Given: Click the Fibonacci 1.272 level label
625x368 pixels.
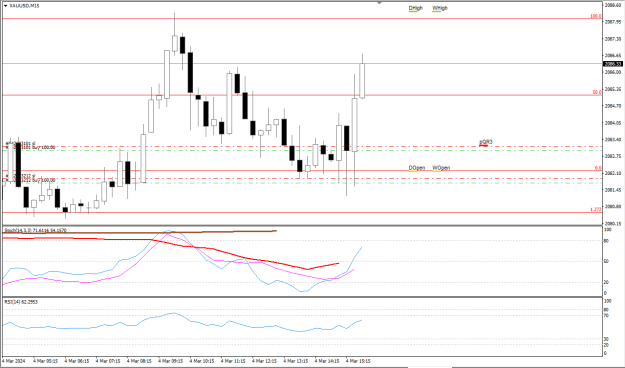Looking at the screenshot, I should pyautogui.click(x=596, y=209).
